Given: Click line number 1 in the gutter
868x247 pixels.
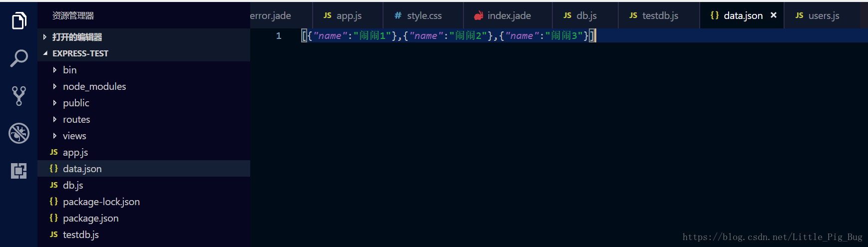Looking at the screenshot, I should (x=279, y=36).
